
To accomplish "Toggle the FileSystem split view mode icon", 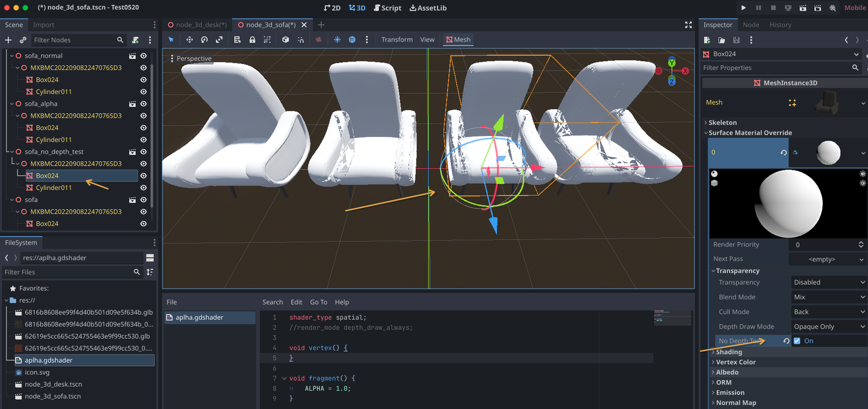I will pyautogui.click(x=150, y=258).
